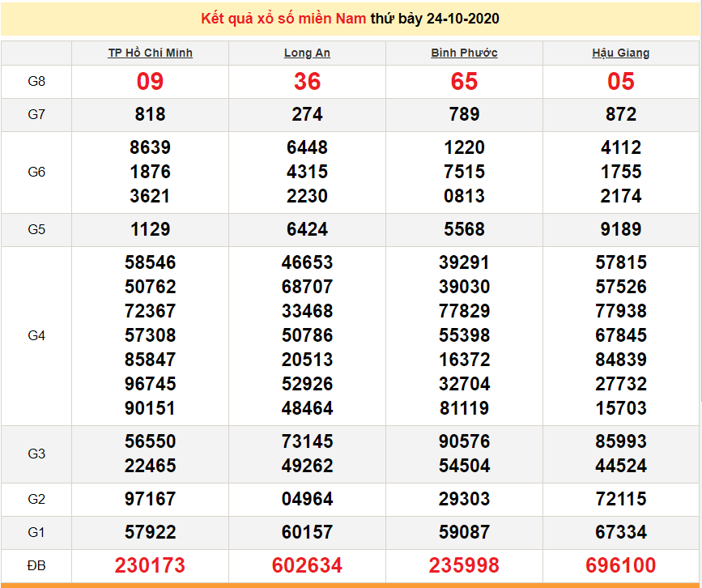Open the TP Hồ Chí Minh province link
This screenshot has width=702, height=588.
150,53
